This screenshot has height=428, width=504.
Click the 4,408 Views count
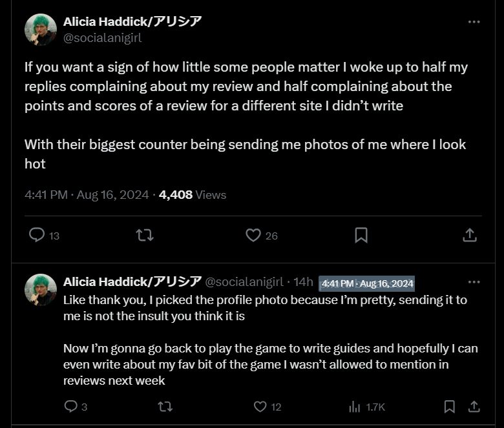click(193, 195)
